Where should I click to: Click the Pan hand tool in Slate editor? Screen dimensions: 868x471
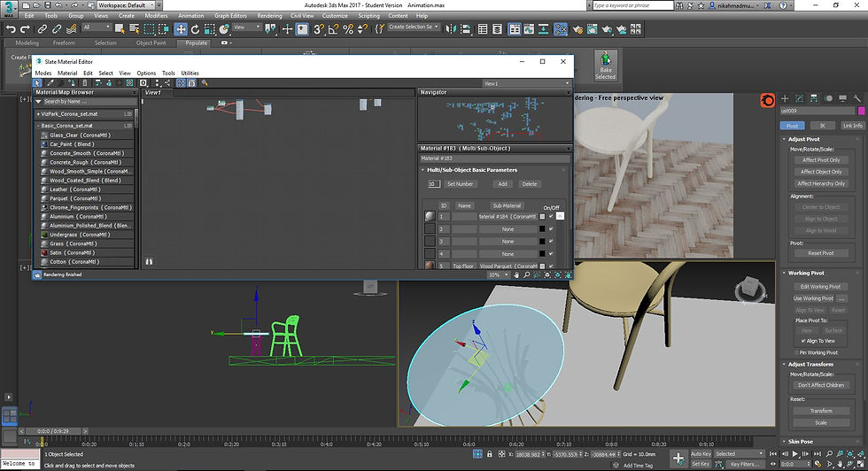pyautogui.click(x=516, y=274)
